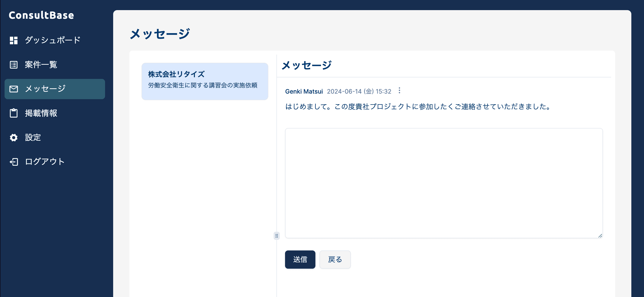Click the dashboard grid icon

coord(14,40)
